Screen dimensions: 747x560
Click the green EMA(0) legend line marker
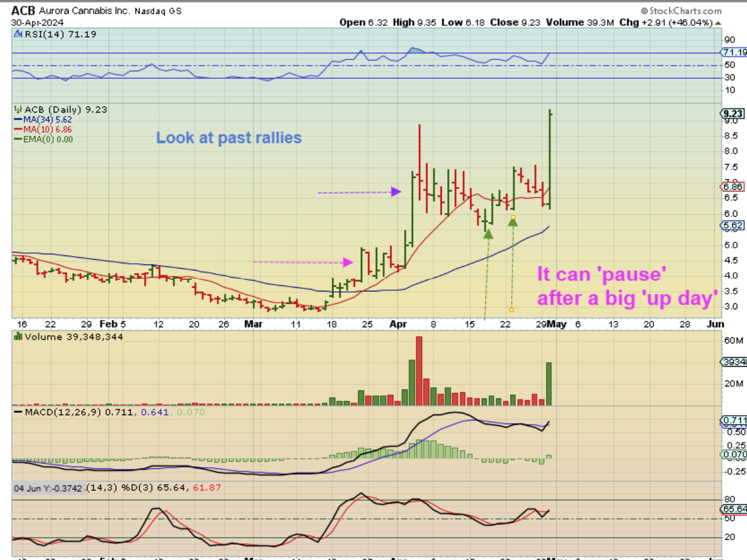click(x=18, y=139)
